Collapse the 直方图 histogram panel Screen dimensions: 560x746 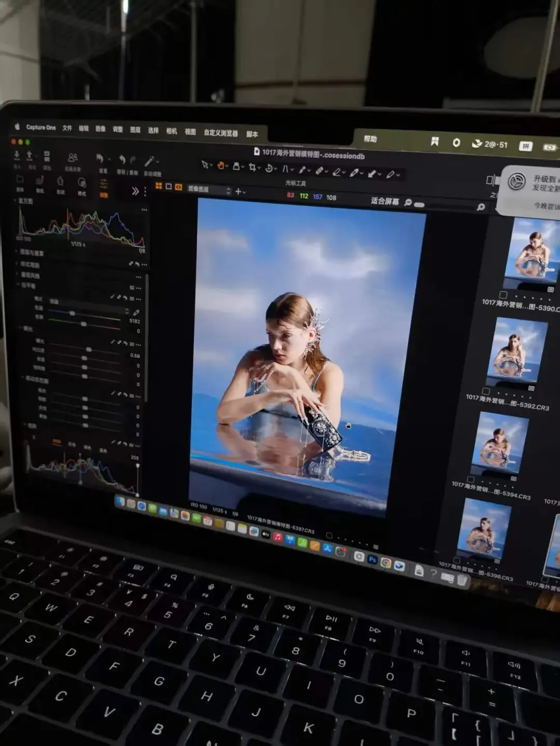pyautogui.click(x=16, y=201)
